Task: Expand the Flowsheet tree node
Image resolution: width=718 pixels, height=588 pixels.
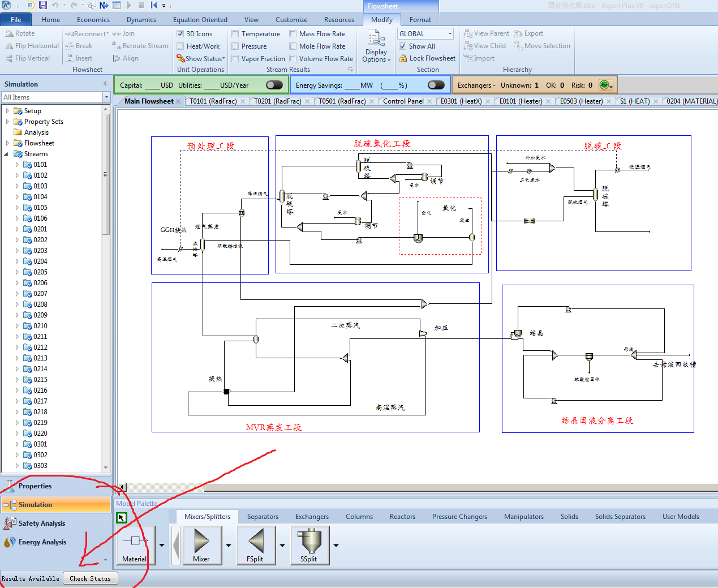Action: point(7,143)
